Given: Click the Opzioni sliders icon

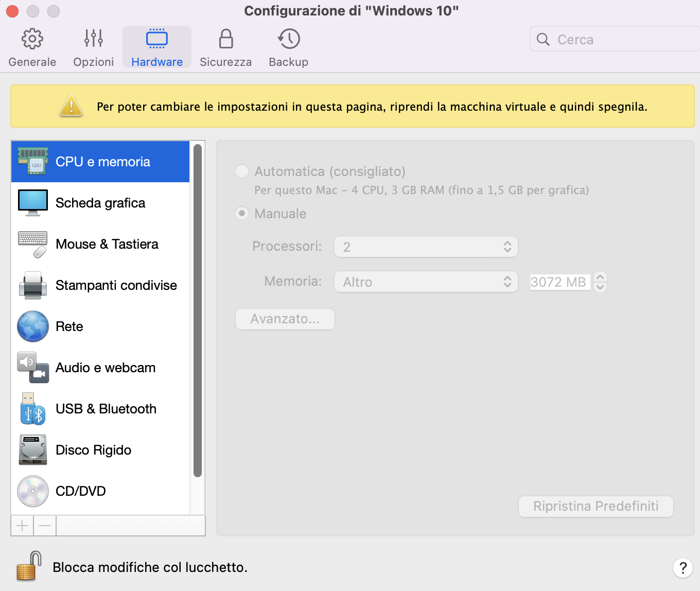Looking at the screenshot, I should coord(93,39).
